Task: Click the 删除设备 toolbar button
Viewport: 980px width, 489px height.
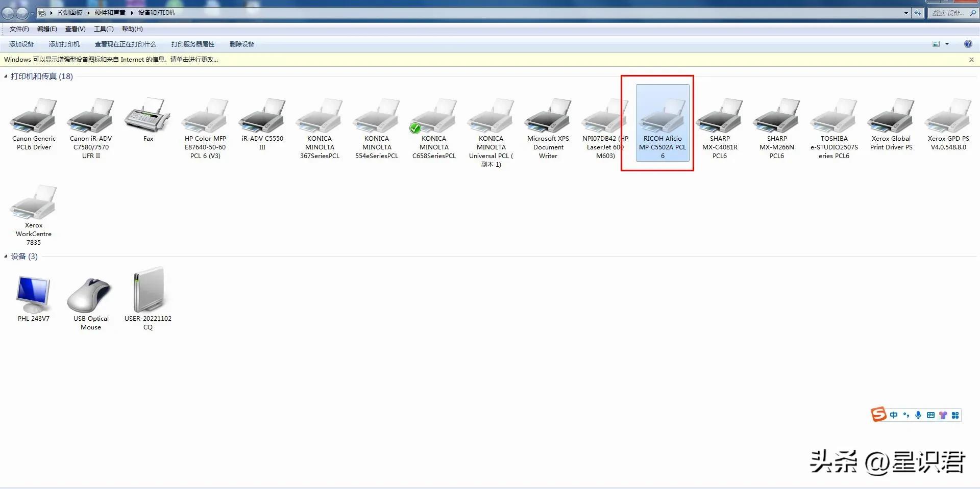Action: (x=242, y=44)
